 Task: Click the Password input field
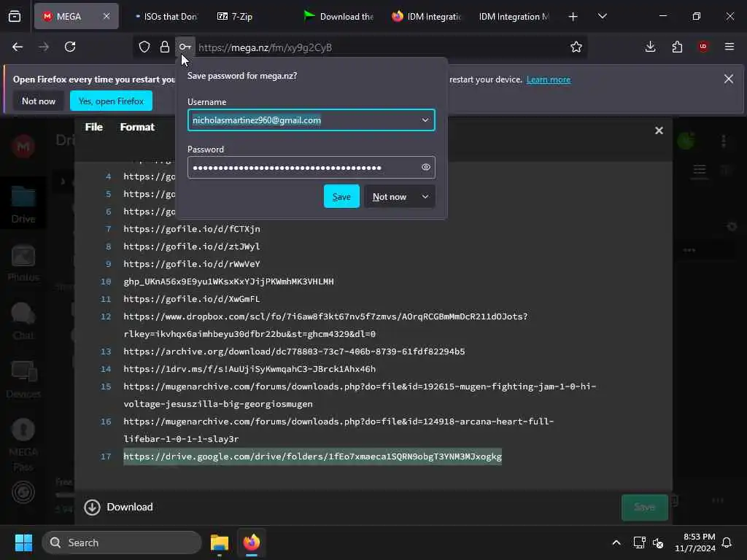pos(311,167)
